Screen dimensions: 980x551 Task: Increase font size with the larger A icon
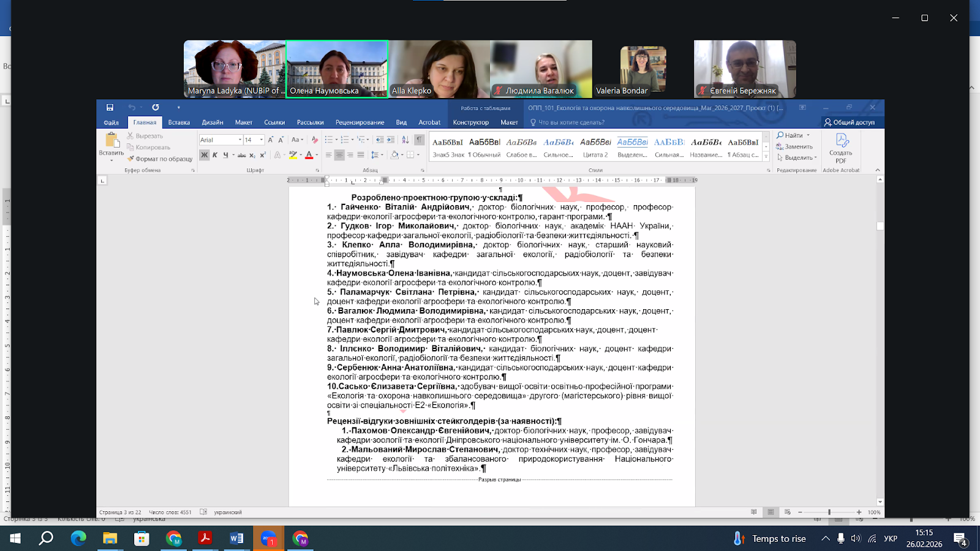270,140
